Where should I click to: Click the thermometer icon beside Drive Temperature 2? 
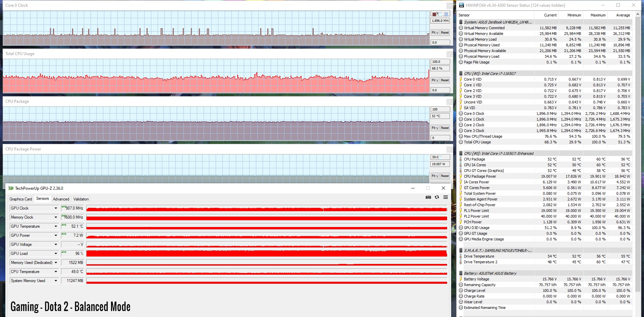[x=461, y=262]
